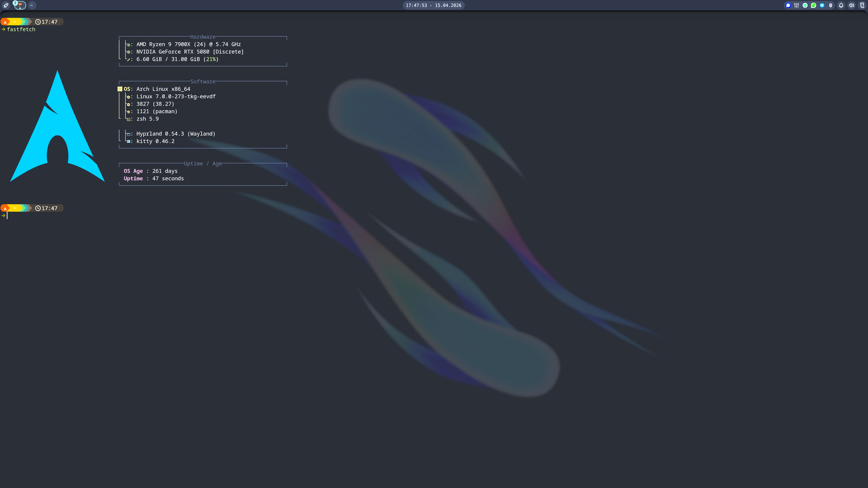Screen dimensions: 868x488
Task: Click the packages line '1121 (pacman)'
Action: click(x=157, y=112)
